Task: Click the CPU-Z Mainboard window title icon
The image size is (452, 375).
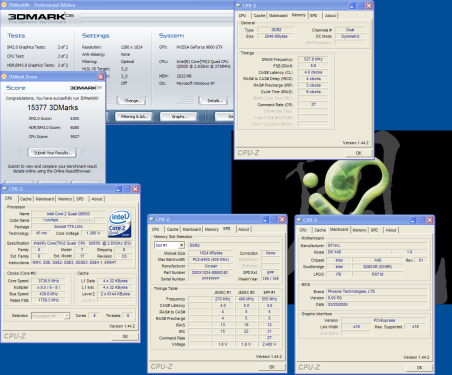Action: tap(299, 220)
